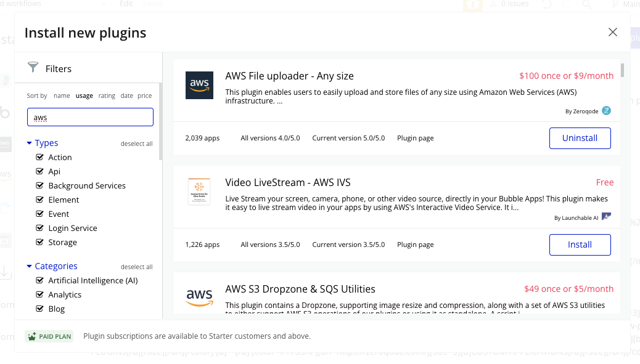Screen dimensions: 640x364
Task: Click the Video LiveStream plugin thumbnail
Action: 199,192
